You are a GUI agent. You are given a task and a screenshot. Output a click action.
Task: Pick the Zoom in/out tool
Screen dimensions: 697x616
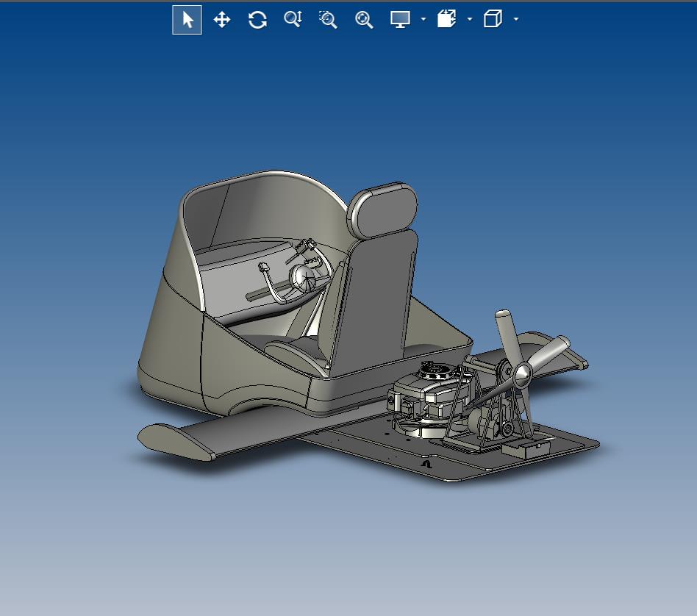click(x=293, y=19)
